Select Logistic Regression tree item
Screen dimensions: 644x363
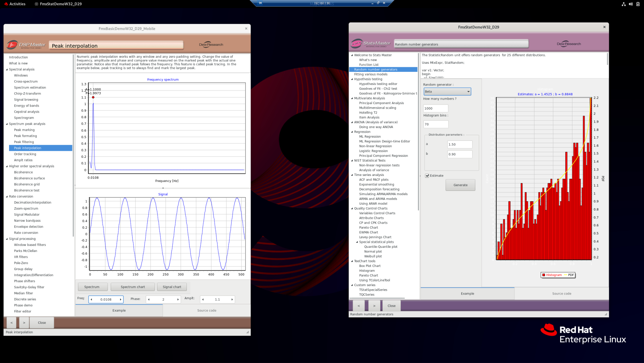pyautogui.click(x=373, y=151)
